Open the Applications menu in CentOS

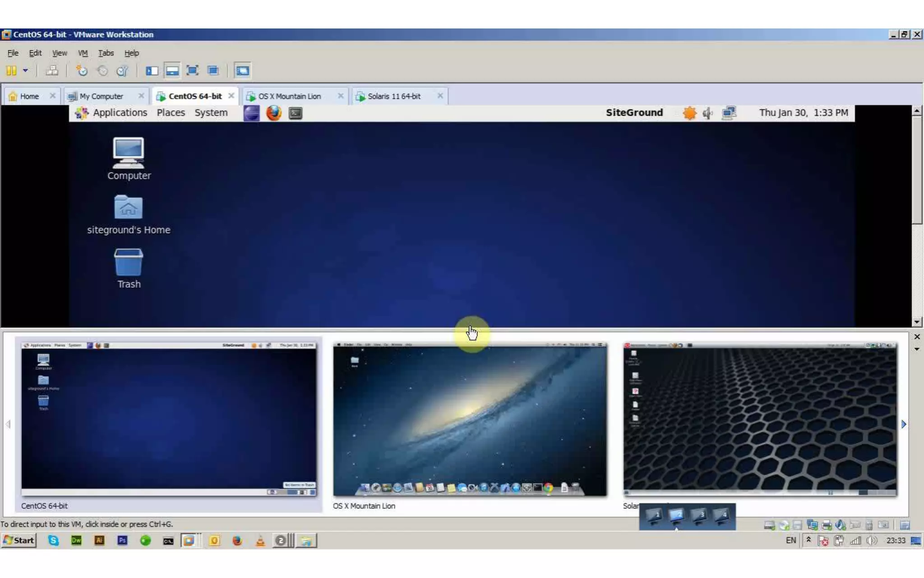pos(120,113)
